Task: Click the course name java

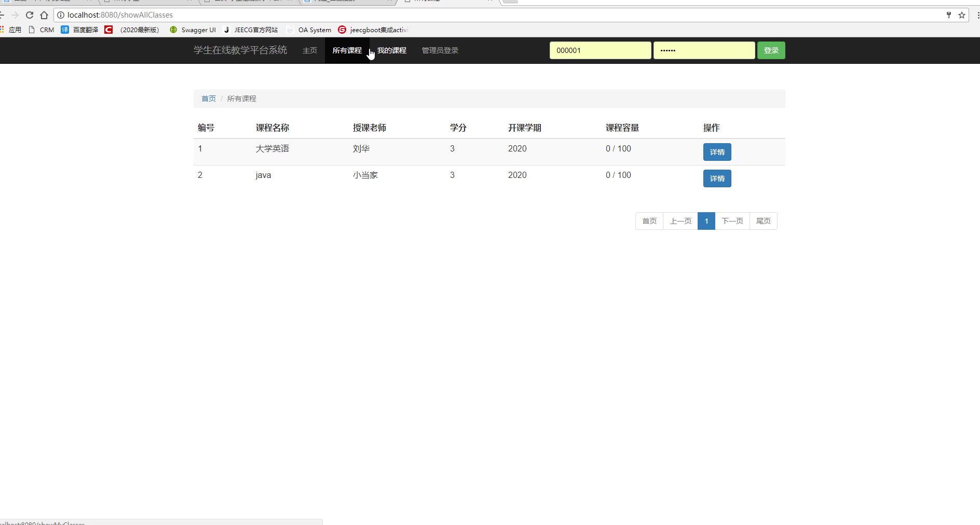Action: point(263,175)
